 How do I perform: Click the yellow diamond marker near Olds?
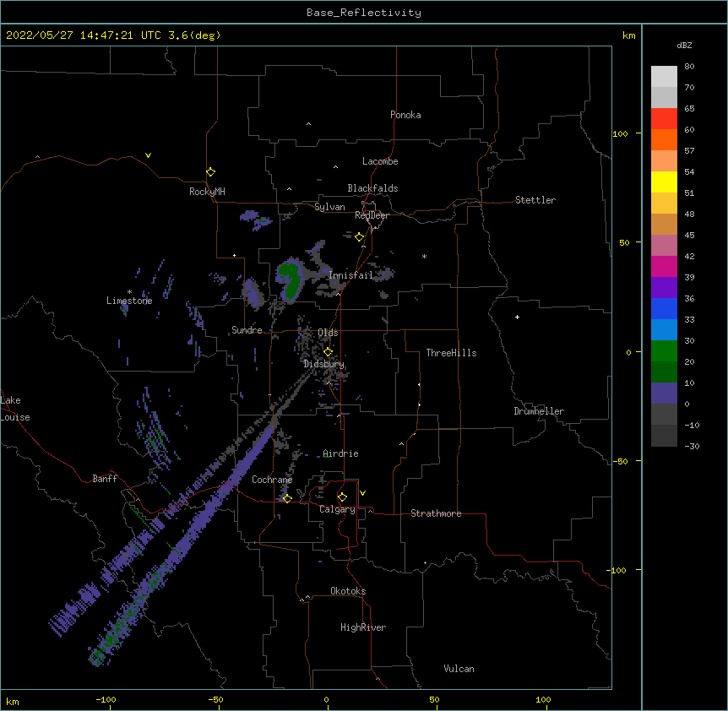tap(329, 352)
